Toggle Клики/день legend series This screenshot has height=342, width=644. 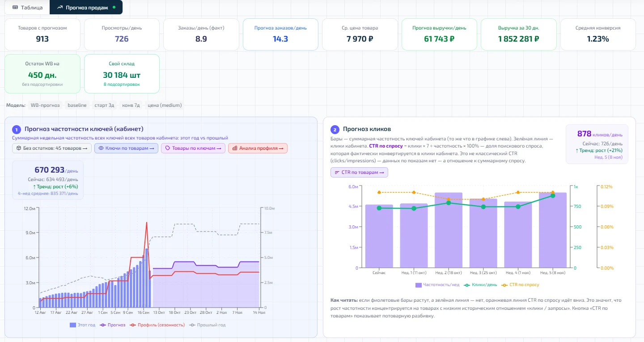(x=481, y=285)
